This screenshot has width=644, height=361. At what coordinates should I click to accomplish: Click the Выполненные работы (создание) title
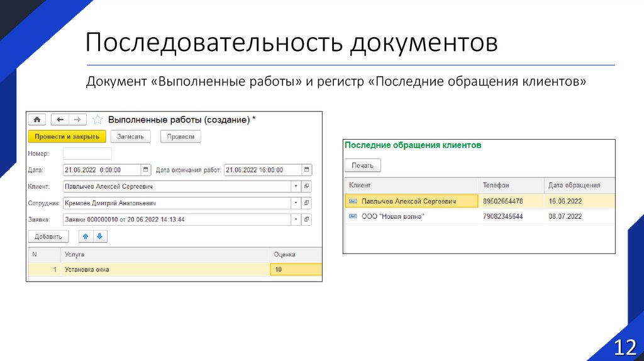(x=182, y=120)
